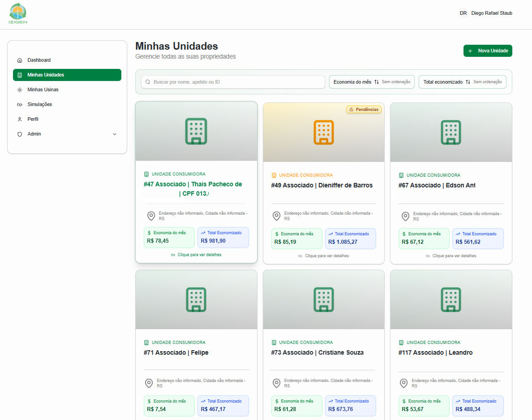532x420 pixels.
Task: Toggle sorting by Total economizado
Action: (462, 82)
